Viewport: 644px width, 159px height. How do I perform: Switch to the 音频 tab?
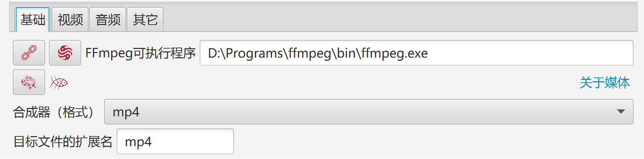coord(108,20)
